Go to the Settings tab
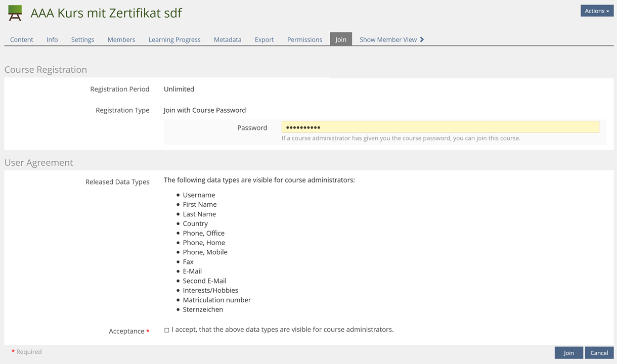Screen dimensions: 617x364 82,39
